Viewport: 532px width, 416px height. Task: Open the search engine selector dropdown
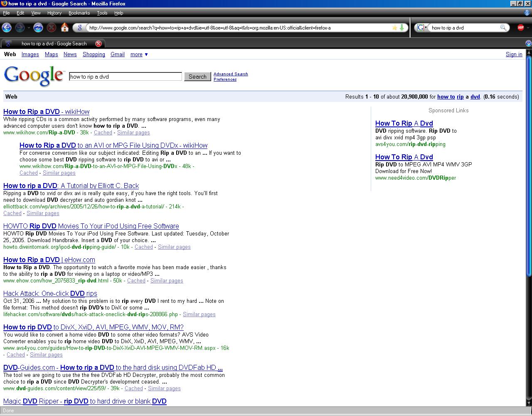(422, 28)
